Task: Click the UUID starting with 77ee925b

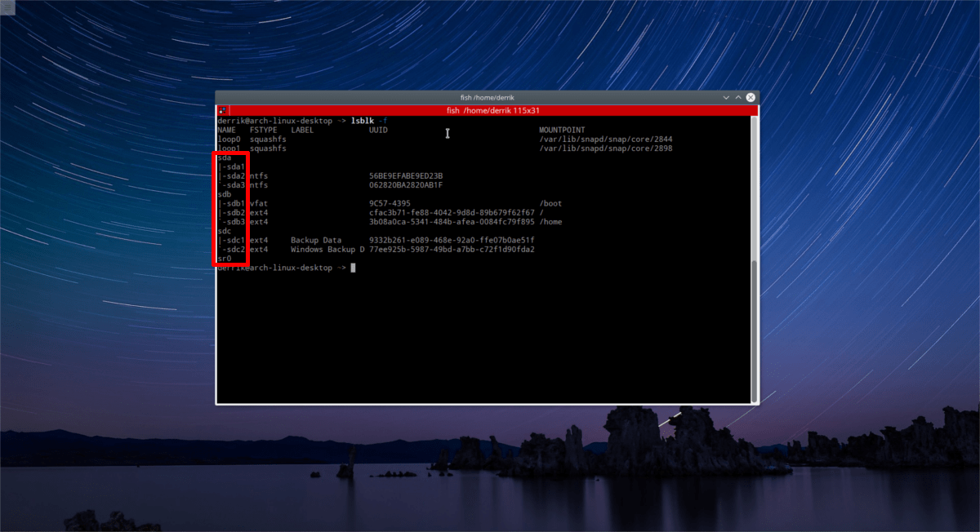Action: coord(452,249)
